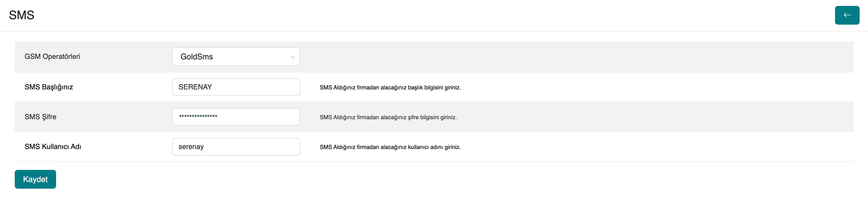Click the lowercase serenay username text

click(x=191, y=147)
